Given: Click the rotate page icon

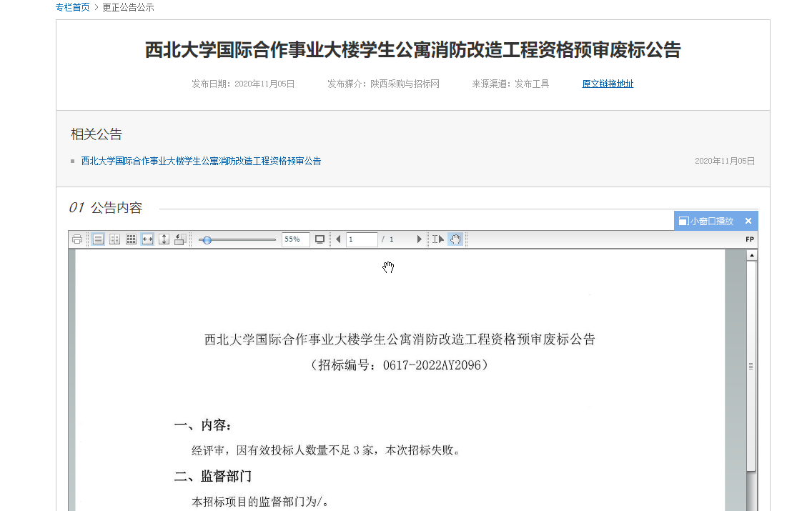Looking at the screenshot, I should point(180,239).
